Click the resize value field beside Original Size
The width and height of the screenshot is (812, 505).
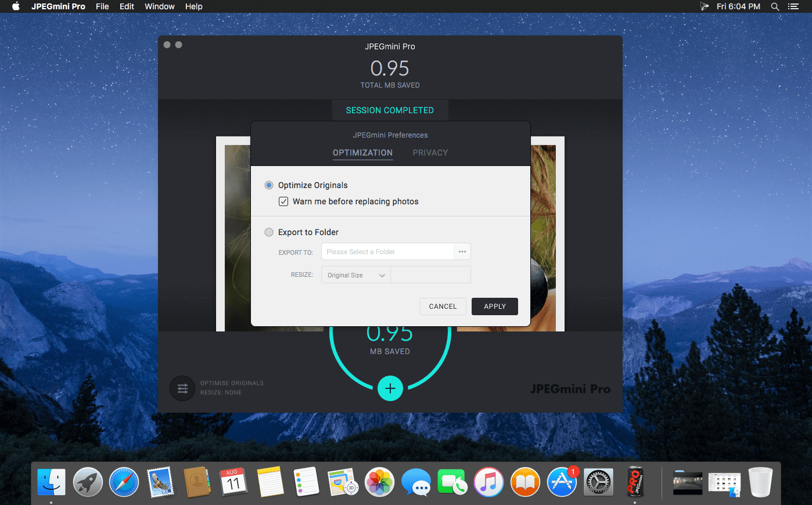431,275
